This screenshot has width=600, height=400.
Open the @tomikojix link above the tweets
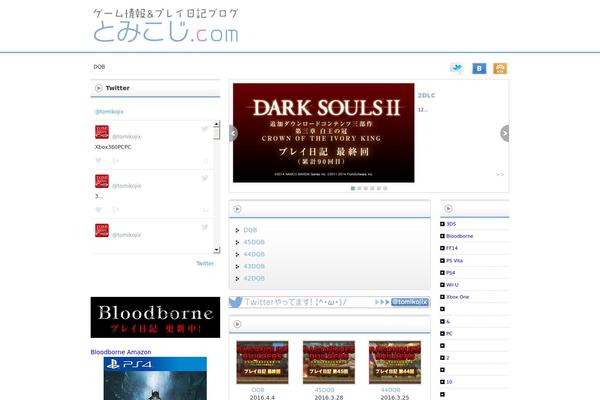[109, 111]
